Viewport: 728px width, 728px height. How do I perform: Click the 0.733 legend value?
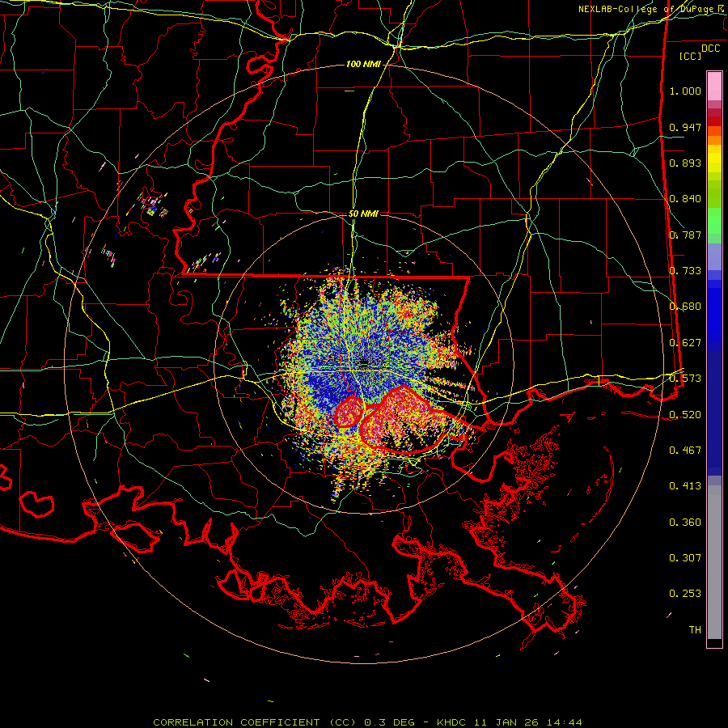[x=685, y=271]
